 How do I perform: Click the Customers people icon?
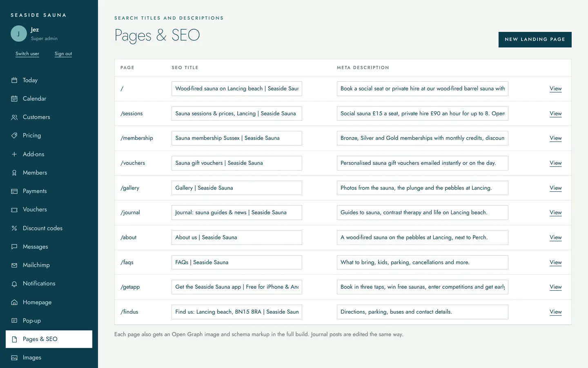[x=14, y=117]
